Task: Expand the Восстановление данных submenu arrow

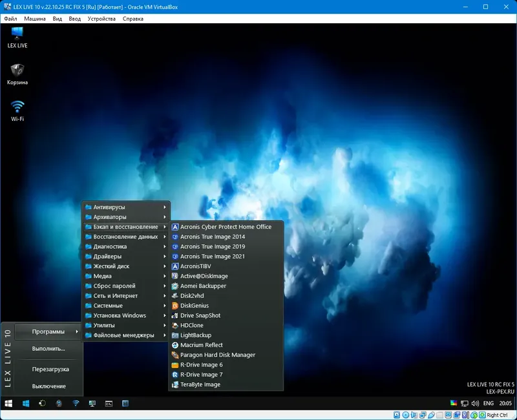Action: click(x=165, y=236)
